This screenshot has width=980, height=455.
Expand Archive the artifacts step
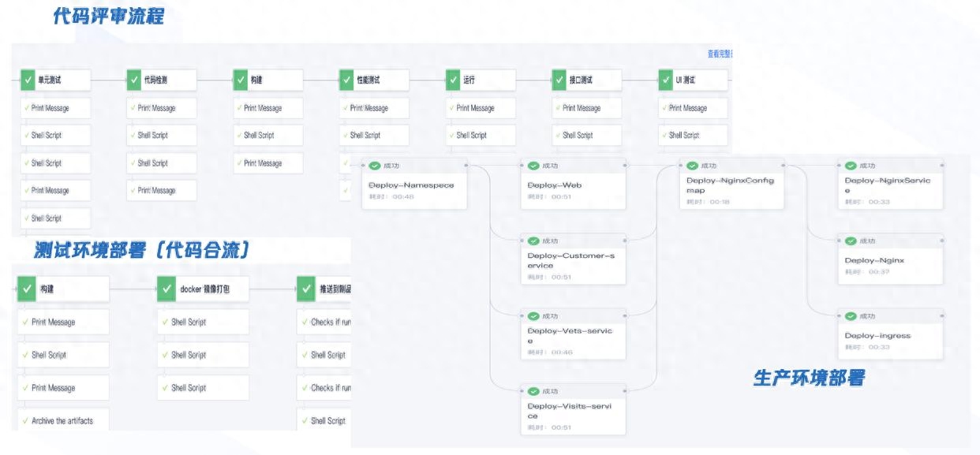[x=62, y=420]
